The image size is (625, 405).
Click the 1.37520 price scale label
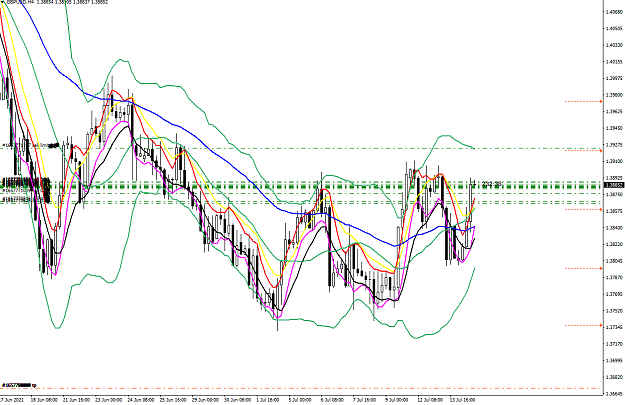[614, 311]
